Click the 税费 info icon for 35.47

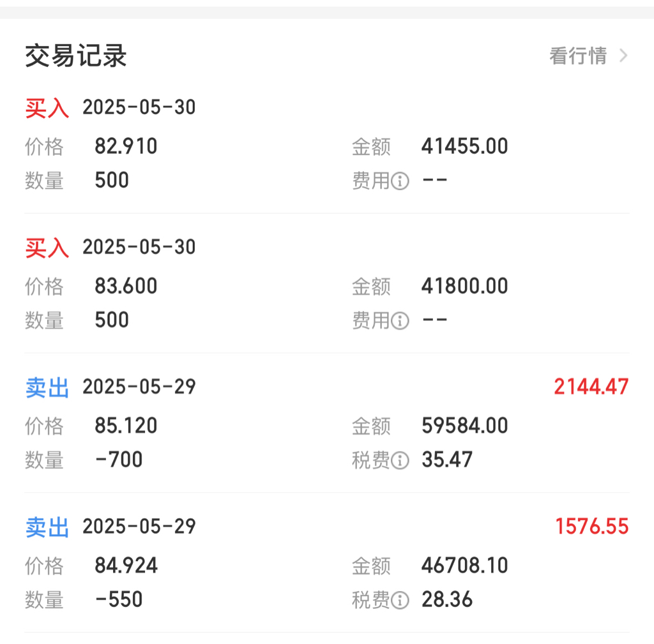[400, 460]
